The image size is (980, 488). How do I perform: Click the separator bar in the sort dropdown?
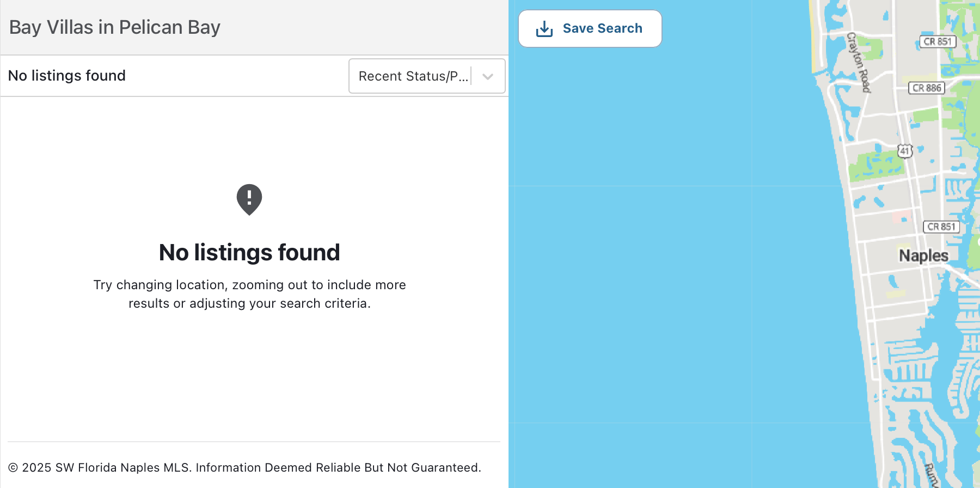pyautogui.click(x=471, y=76)
